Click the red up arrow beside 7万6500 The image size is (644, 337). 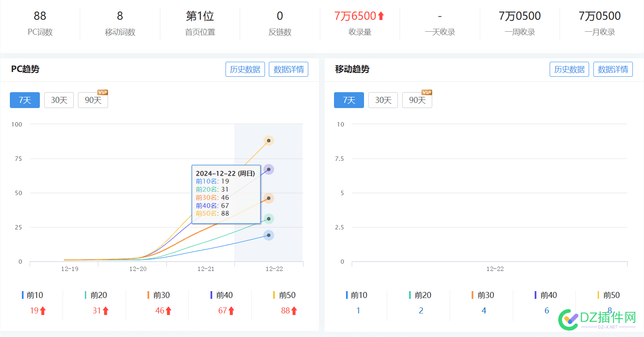click(x=381, y=16)
